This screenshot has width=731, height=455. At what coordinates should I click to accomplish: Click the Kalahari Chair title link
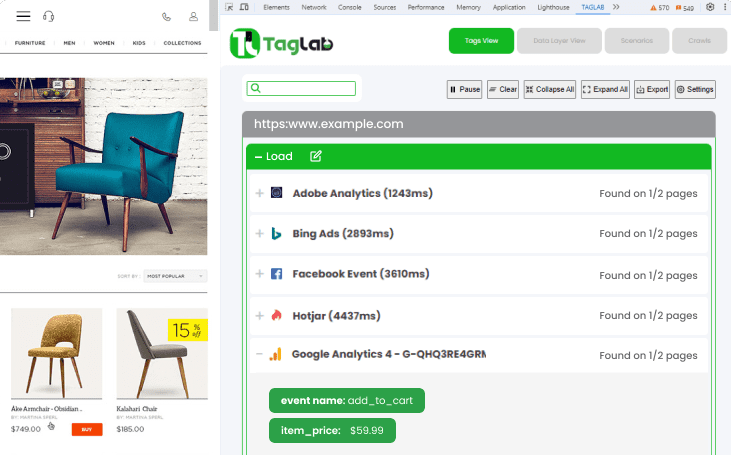[137, 409]
